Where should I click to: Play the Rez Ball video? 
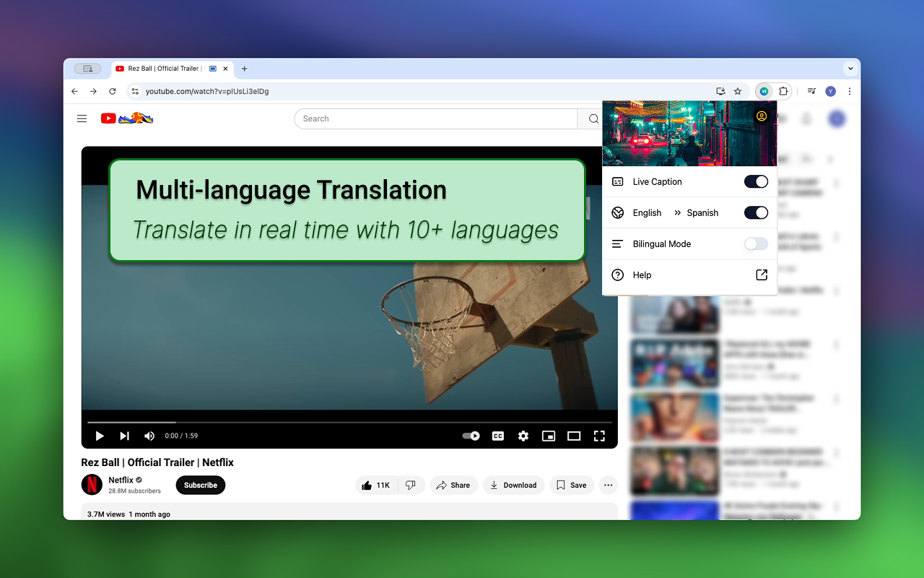coord(100,436)
